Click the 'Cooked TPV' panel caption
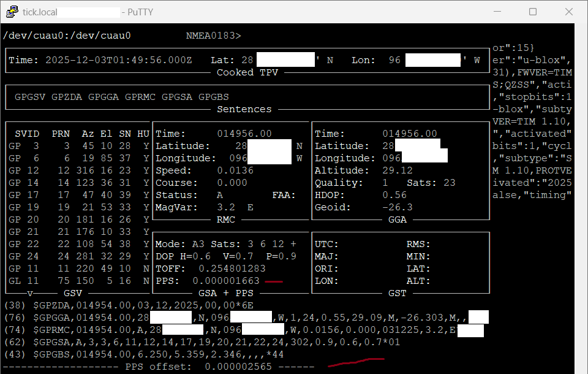 [x=247, y=72]
